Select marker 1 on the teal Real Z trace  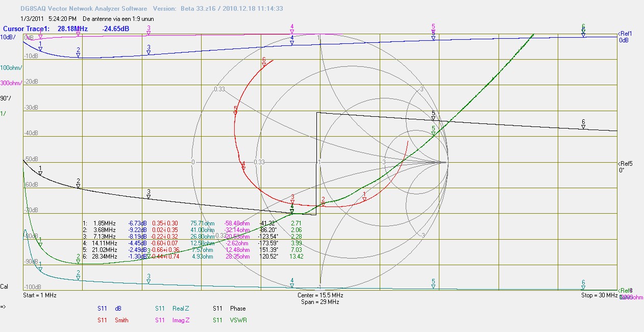(40, 267)
